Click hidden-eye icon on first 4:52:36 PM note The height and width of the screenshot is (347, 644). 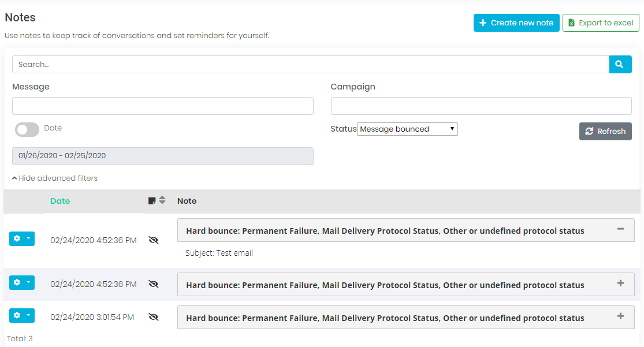pyautogui.click(x=153, y=240)
